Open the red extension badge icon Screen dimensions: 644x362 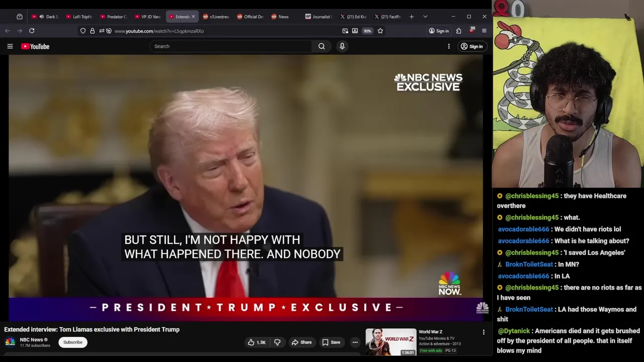pyautogui.click(x=471, y=31)
